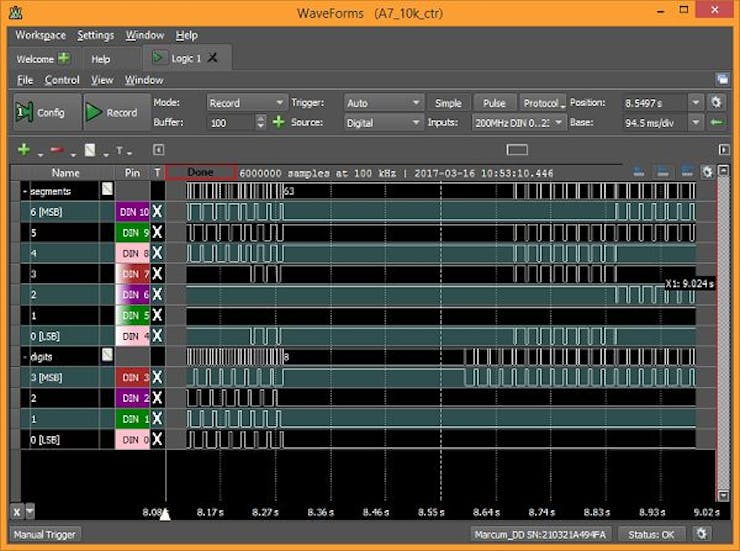Click the red minus remove-signal icon
Screen dimensions: 740x551
pyautogui.click(x=57, y=150)
